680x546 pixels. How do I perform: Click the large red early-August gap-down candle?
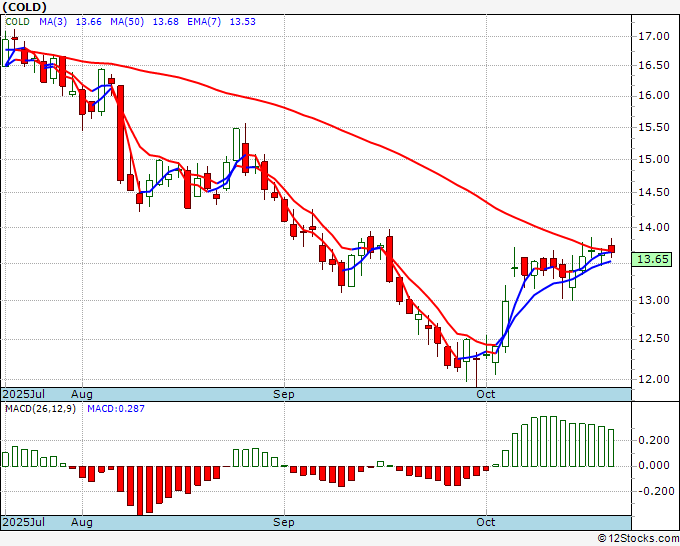point(121,133)
